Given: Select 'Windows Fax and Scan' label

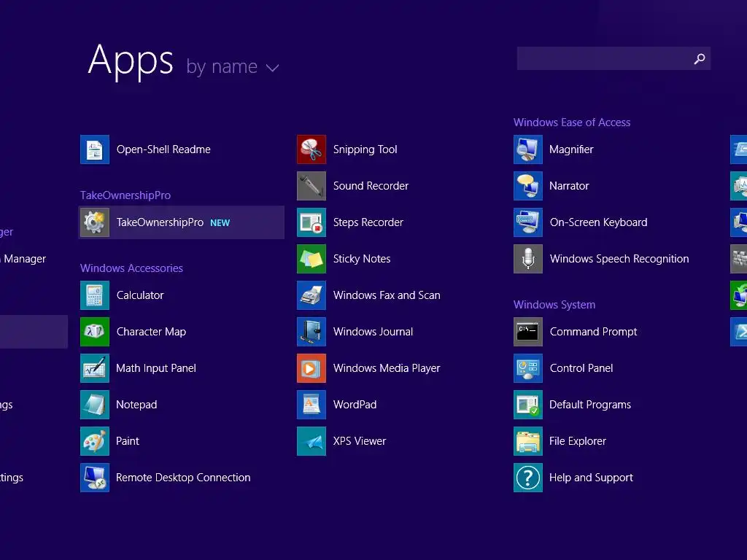Looking at the screenshot, I should pos(387,295).
